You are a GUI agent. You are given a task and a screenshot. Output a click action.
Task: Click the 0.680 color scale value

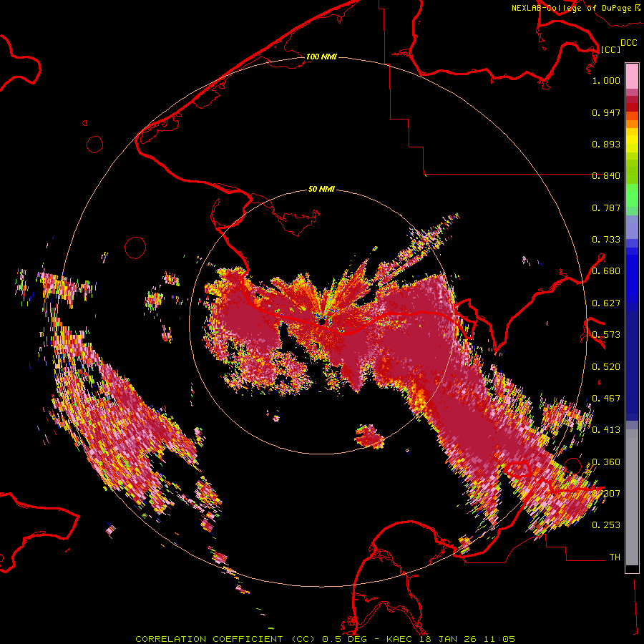606,271
